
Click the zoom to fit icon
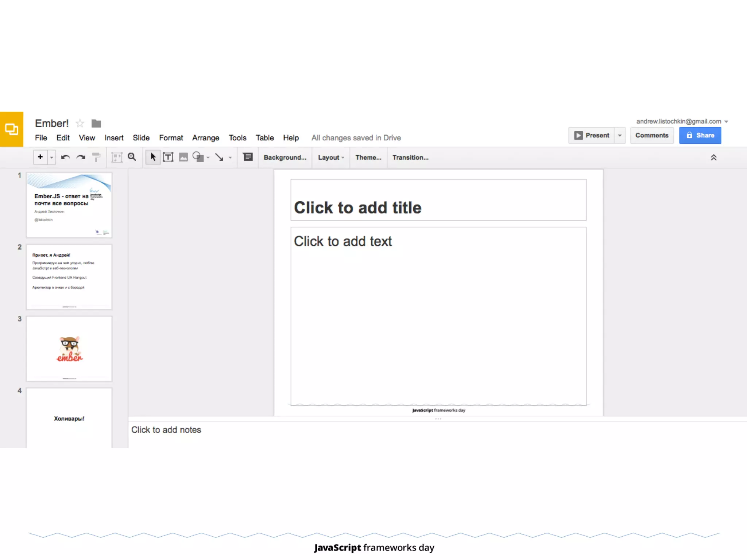point(116,157)
